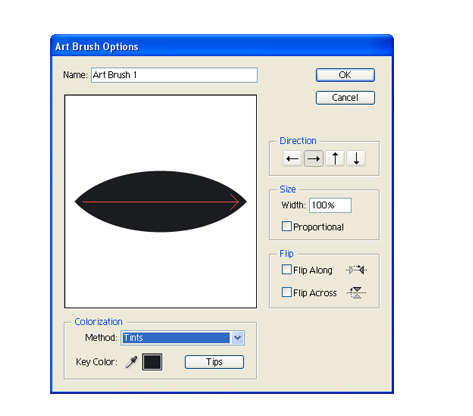Click the Art Brush Options title bar

click(x=222, y=46)
